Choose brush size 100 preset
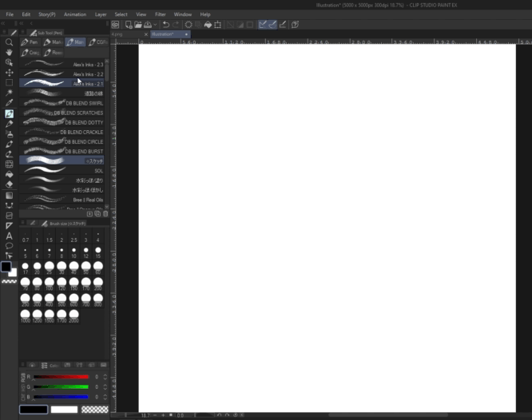This screenshot has width=532, height=420. click(50, 284)
